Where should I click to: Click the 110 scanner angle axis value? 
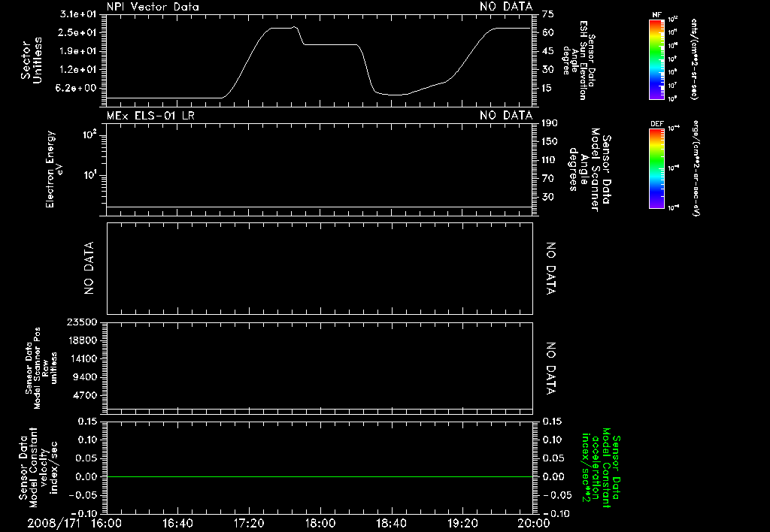(550, 160)
